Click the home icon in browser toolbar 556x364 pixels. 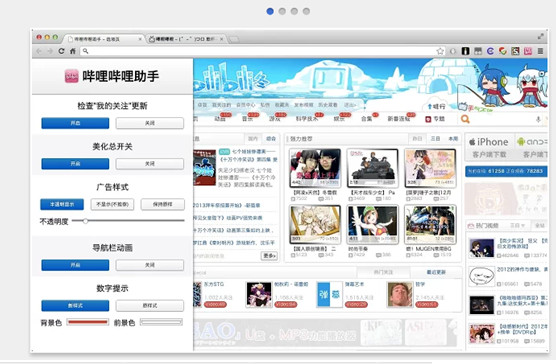(73, 51)
